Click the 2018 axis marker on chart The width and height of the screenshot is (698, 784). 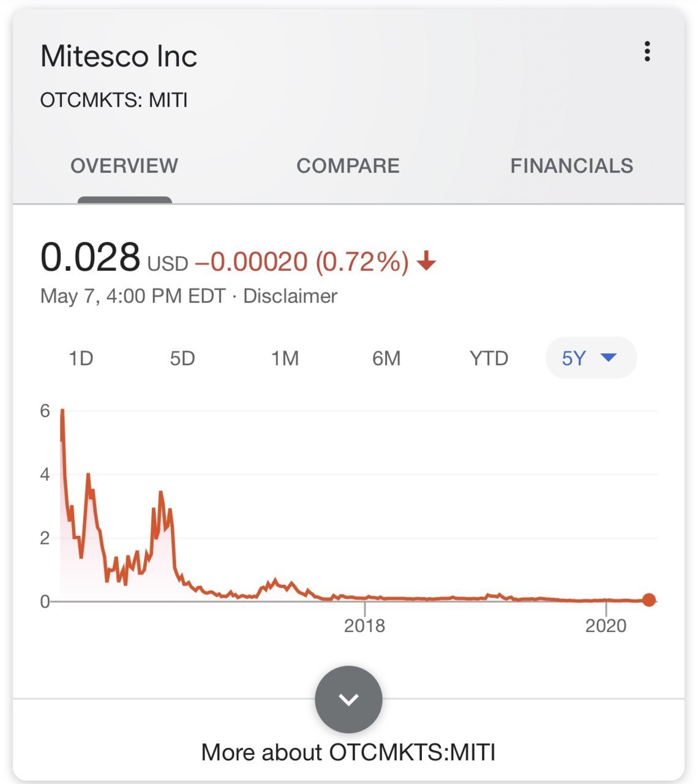coord(364,625)
